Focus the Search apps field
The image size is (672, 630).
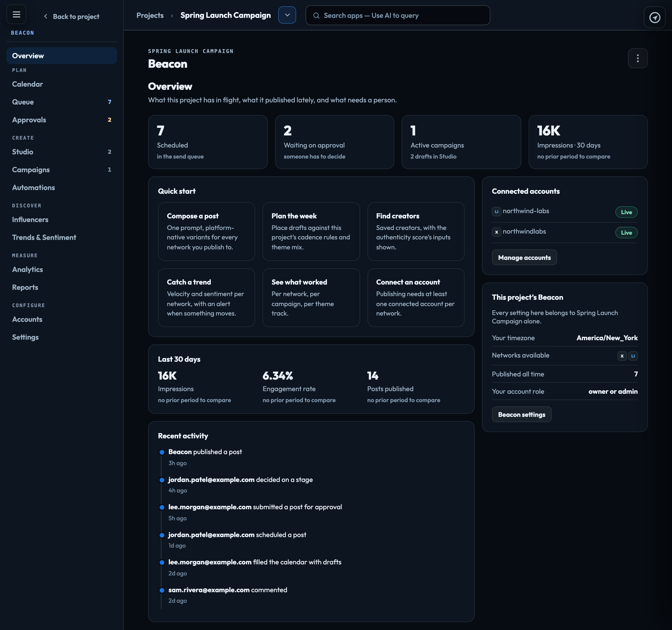(397, 15)
